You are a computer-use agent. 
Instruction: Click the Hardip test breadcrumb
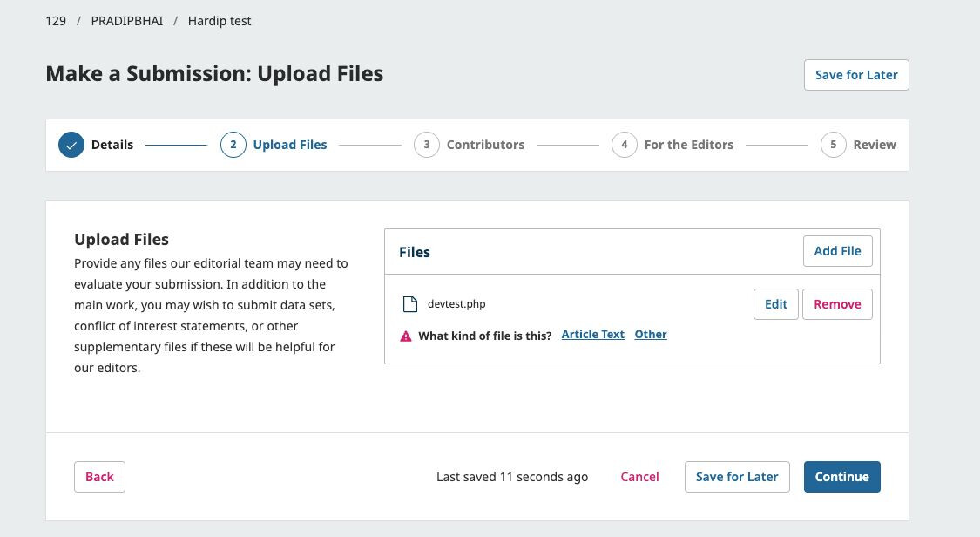(220, 21)
